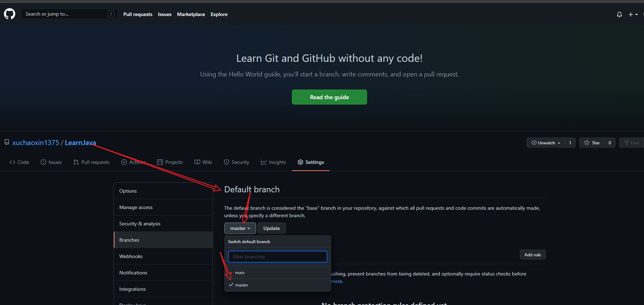The height and width of the screenshot is (305, 644).
Task: Click the Update button
Action: 272,228
